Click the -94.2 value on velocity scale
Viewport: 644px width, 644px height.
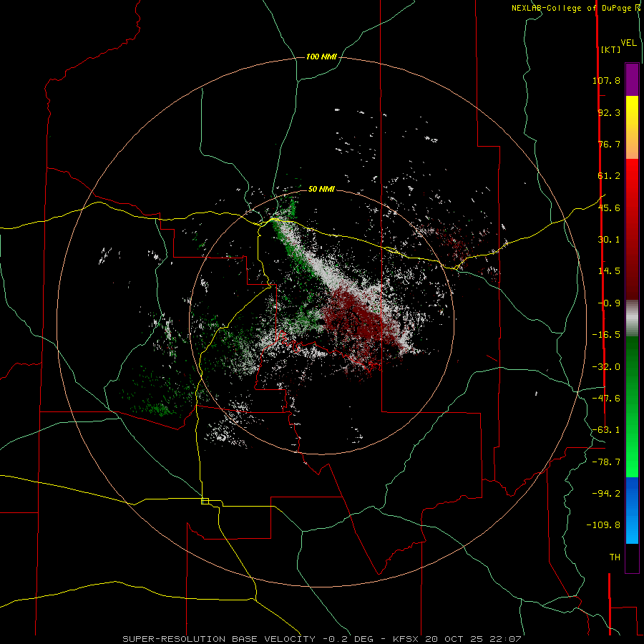606,493
